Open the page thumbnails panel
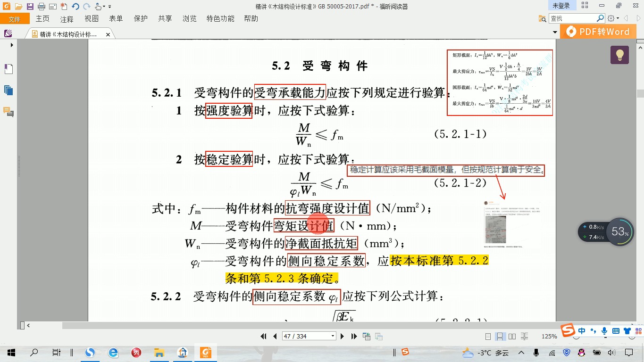 coord(8,89)
